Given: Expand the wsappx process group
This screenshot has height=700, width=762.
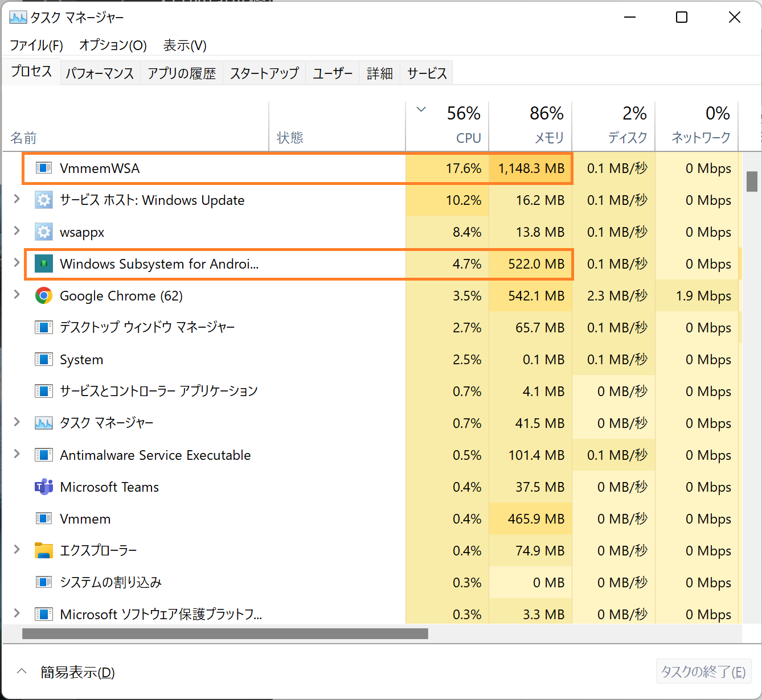Looking at the screenshot, I should pos(17,230).
